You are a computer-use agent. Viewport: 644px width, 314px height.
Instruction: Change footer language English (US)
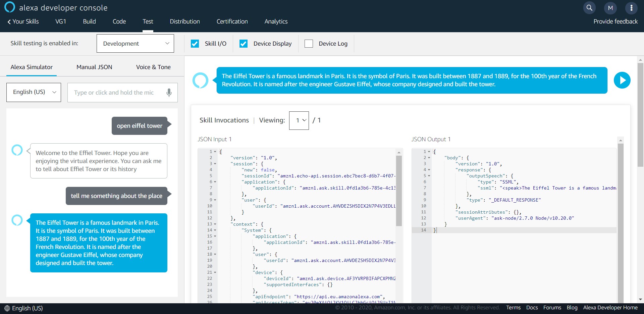(28, 308)
